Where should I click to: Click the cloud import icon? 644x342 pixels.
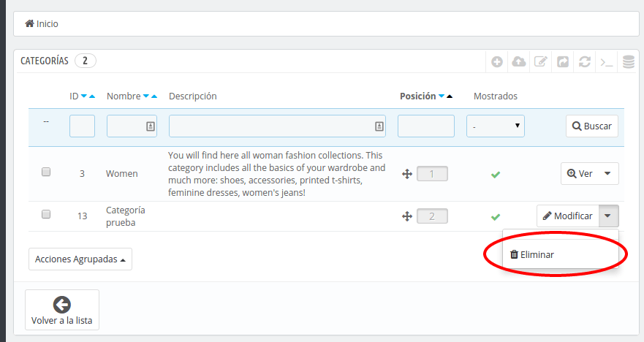point(519,62)
